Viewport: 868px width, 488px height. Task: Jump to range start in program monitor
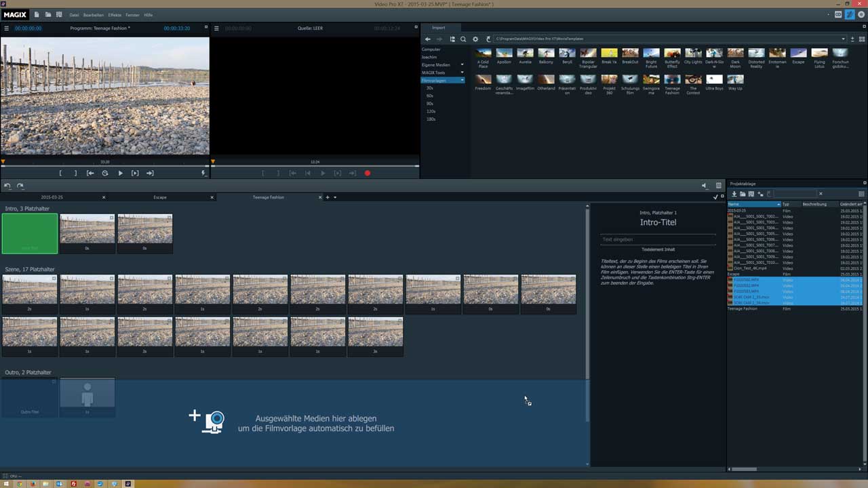pos(90,174)
